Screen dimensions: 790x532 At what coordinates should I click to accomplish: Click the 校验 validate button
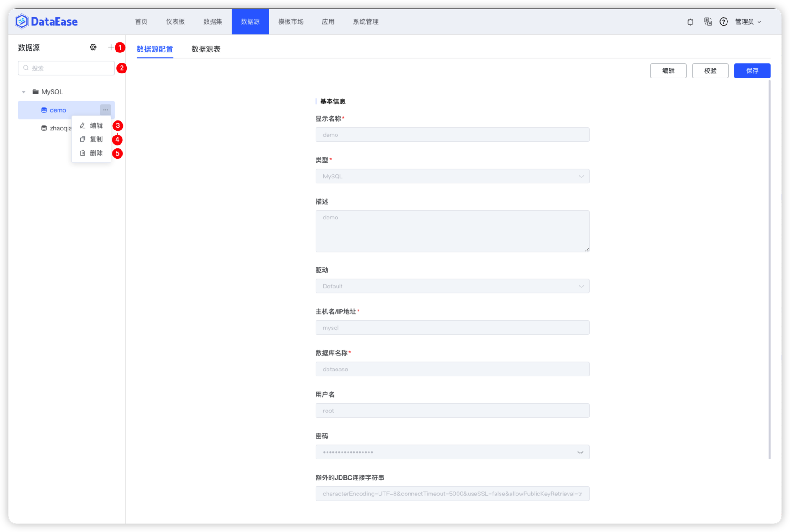click(710, 71)
